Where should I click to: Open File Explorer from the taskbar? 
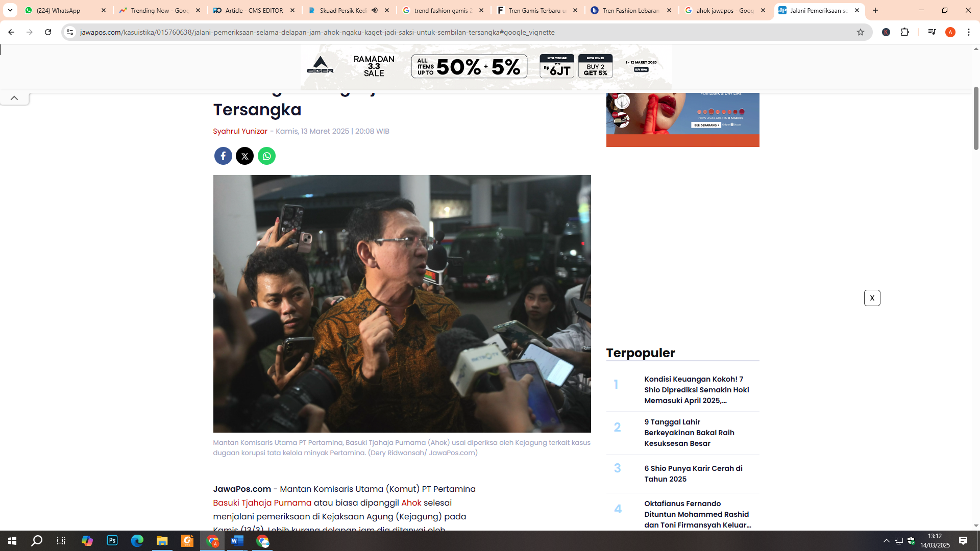(162, 541)
